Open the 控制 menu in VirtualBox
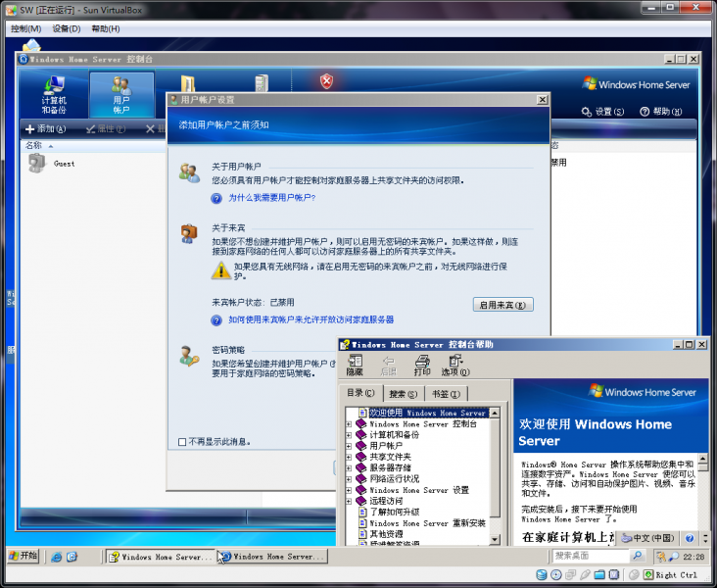This screenshot has height=588, width=717. coord(25,28)
